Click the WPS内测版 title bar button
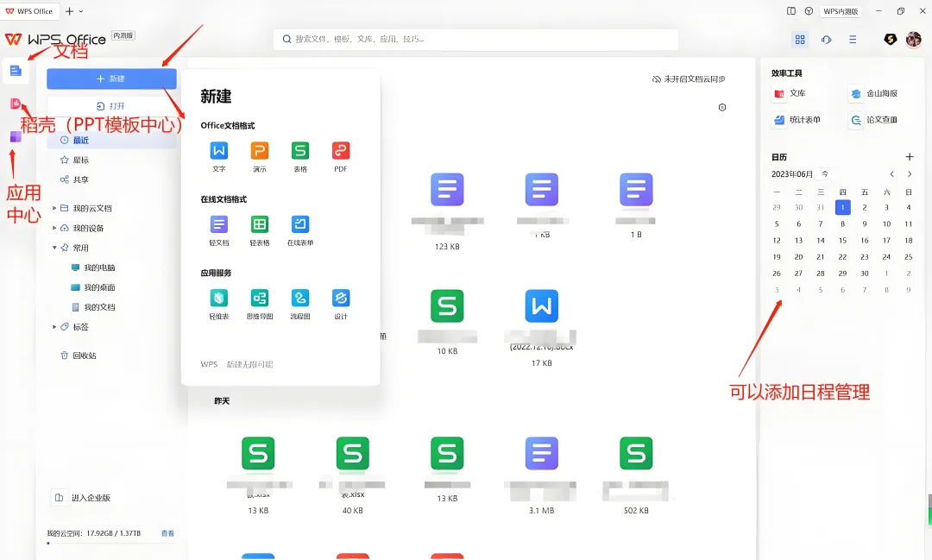 click(x=841, y=11)
